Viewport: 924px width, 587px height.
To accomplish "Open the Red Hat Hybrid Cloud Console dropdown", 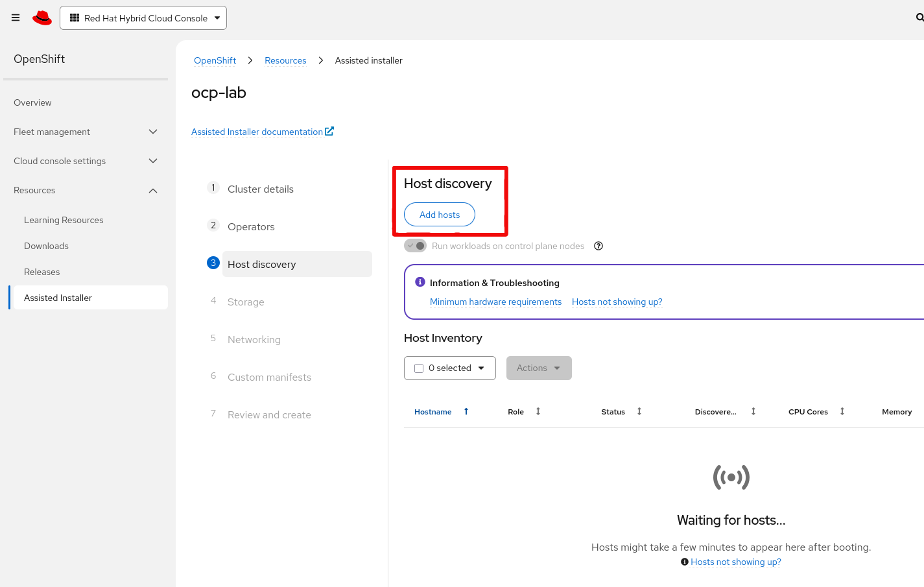I will pos(143,18).
